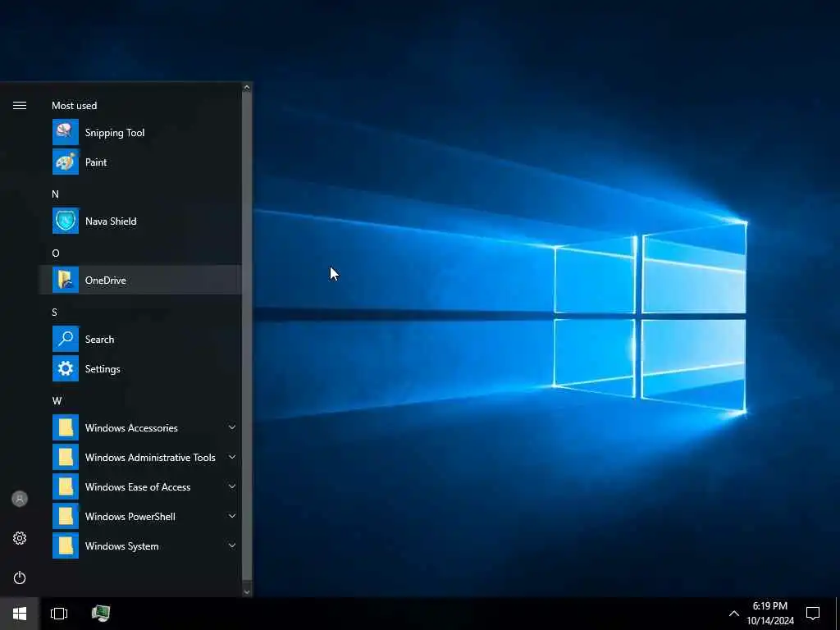Click the letter O section header

[56, 253]
